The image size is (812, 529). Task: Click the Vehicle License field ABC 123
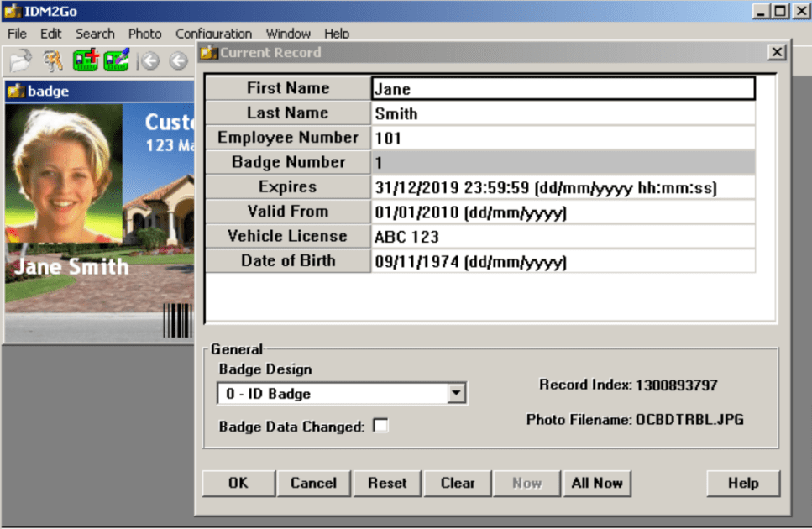[563, 237]
